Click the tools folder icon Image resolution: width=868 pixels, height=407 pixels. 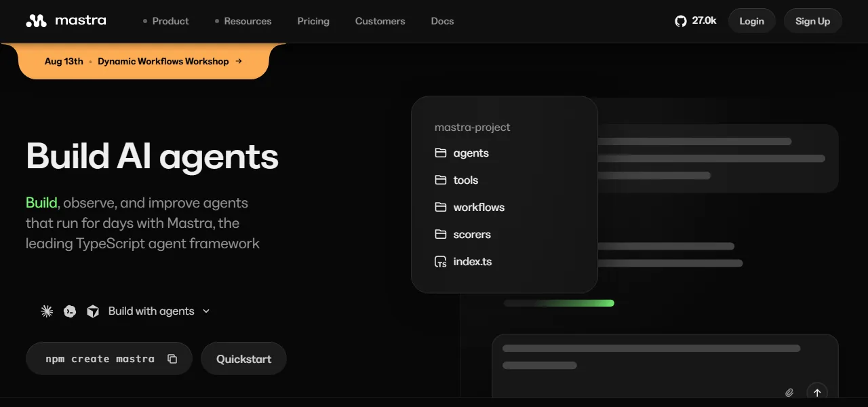point(441,180)
